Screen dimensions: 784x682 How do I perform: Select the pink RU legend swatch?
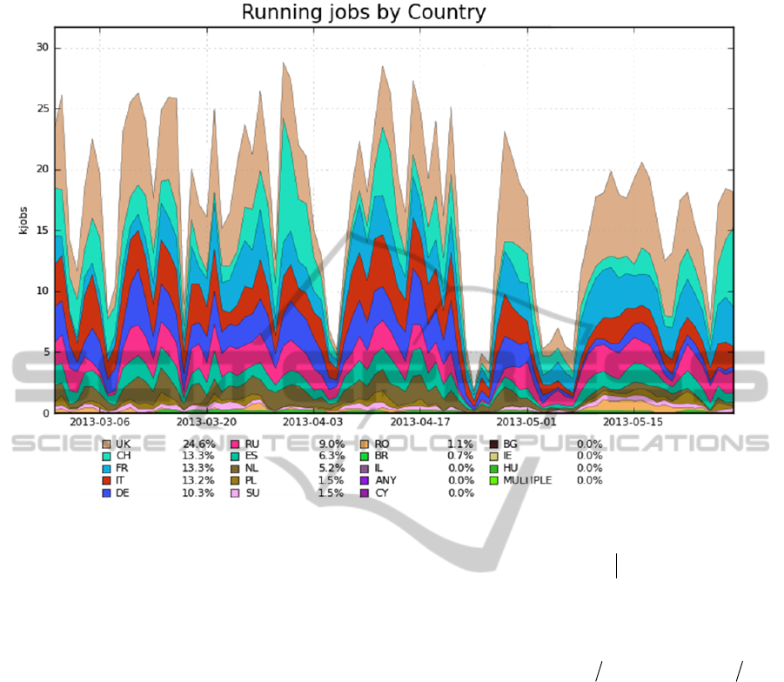(x=236, y=444)
